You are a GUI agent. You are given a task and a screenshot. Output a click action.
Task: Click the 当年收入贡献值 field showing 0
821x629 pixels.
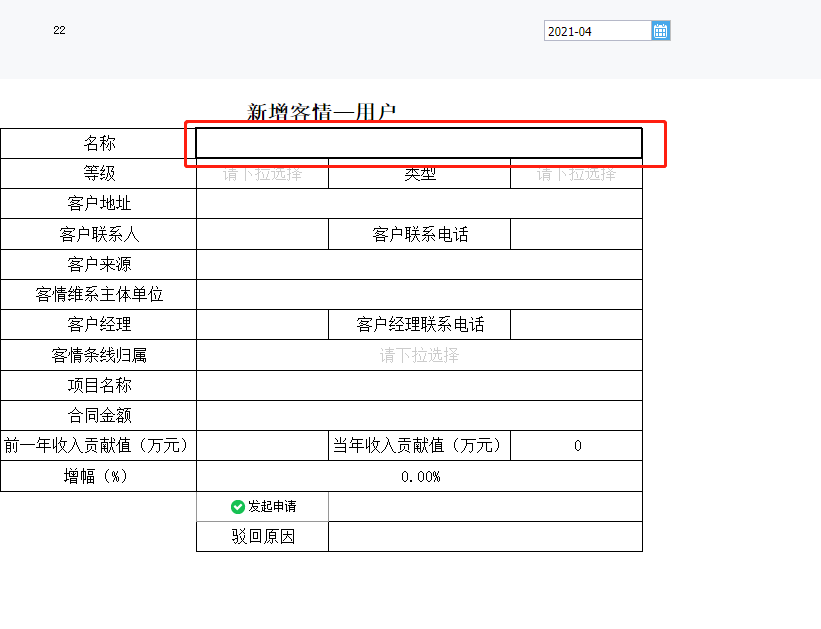[576, 446]
